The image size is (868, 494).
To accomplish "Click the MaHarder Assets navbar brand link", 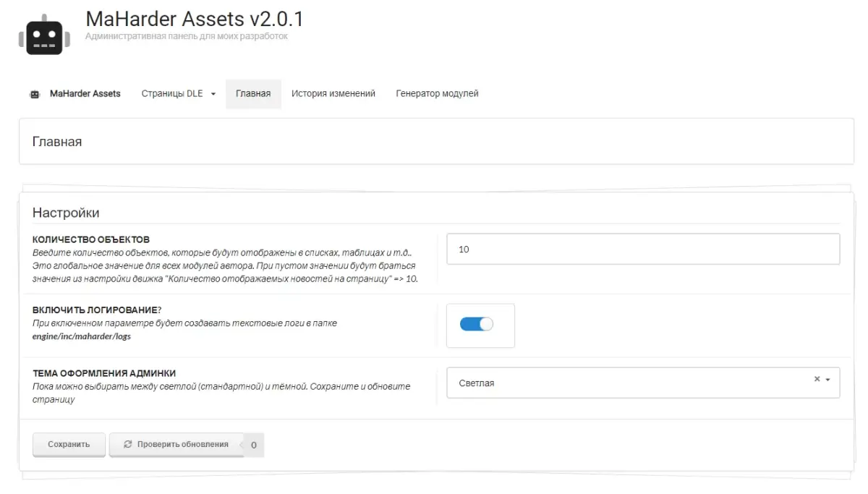I will pyautogui.click(x=85, y=94).
